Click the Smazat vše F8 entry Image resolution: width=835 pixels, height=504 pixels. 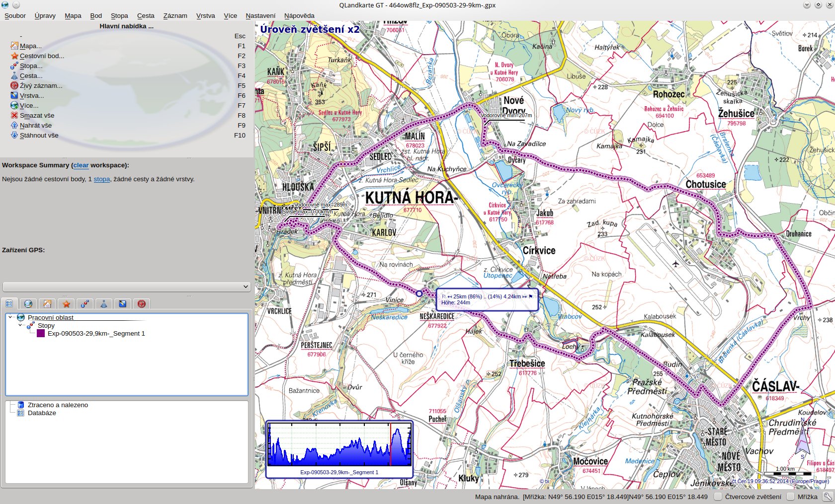pyautogui.click(x=128, y=115)
